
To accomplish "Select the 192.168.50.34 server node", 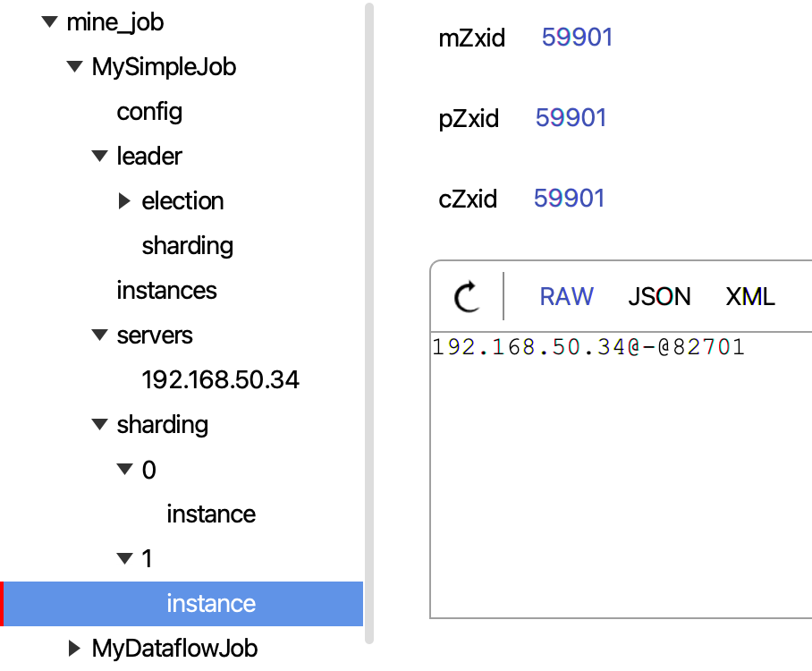I will [221, 379].
